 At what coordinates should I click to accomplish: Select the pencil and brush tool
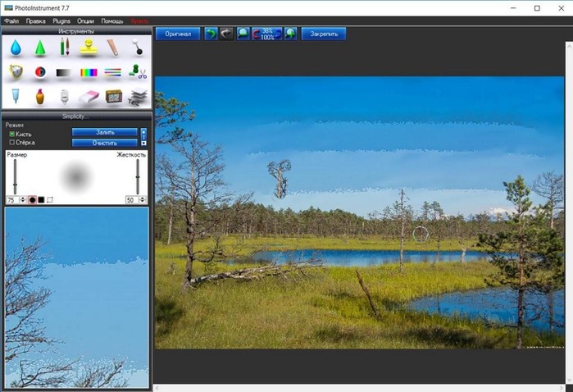click(x=64, y=47)
